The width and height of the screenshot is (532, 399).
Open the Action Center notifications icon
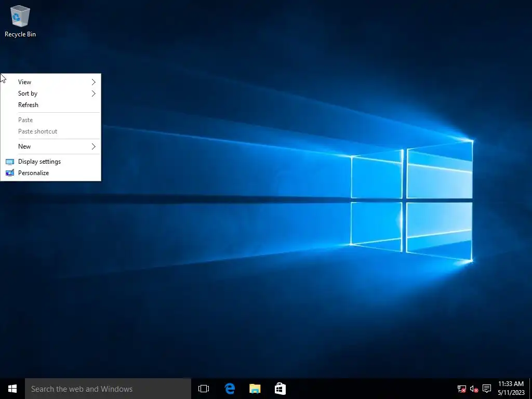[486, 389]
